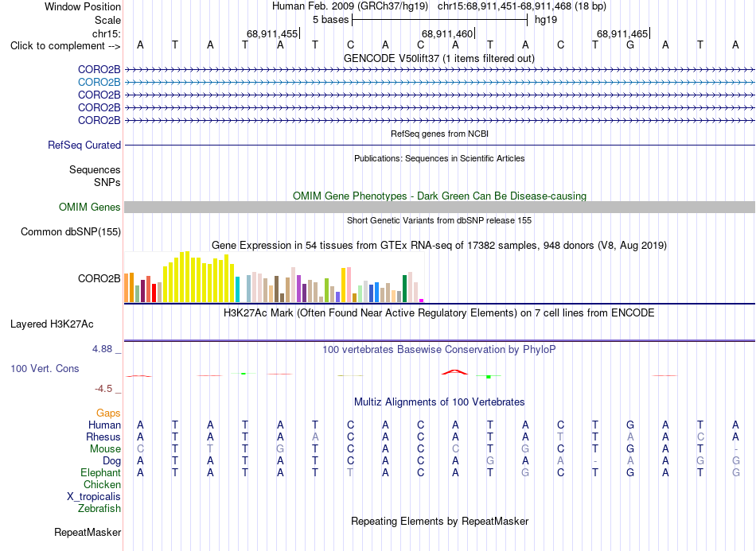The image size is (756, 551).
Task: Click the Scale track label
Action: click(x=107, y=20)
